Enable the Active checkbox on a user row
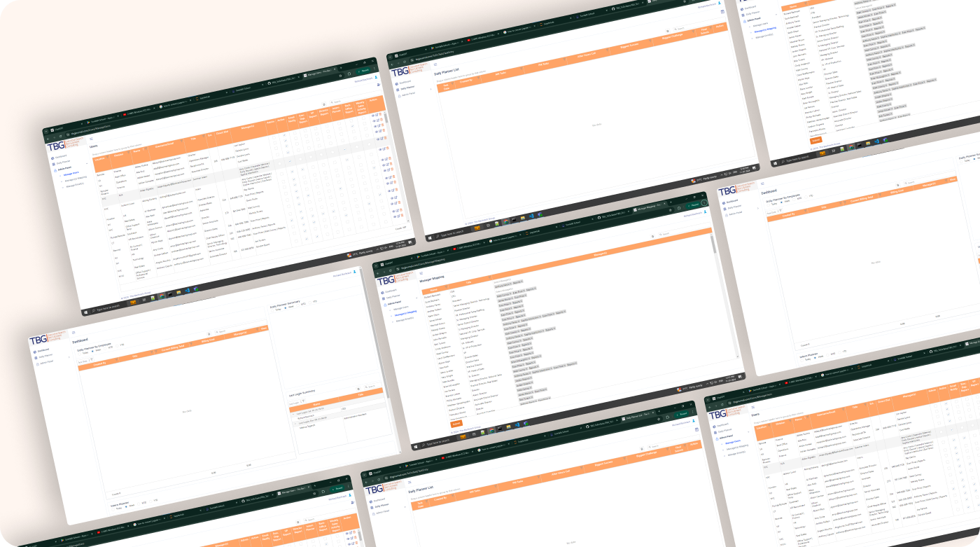The width and height of the screenshot is (980, 547). click(283, 135)
